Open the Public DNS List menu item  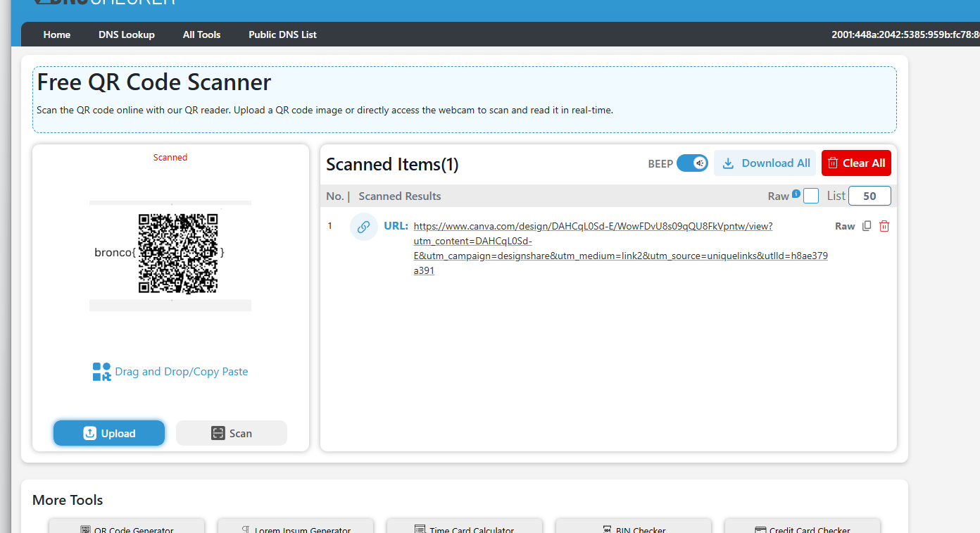tap(282, 35)
